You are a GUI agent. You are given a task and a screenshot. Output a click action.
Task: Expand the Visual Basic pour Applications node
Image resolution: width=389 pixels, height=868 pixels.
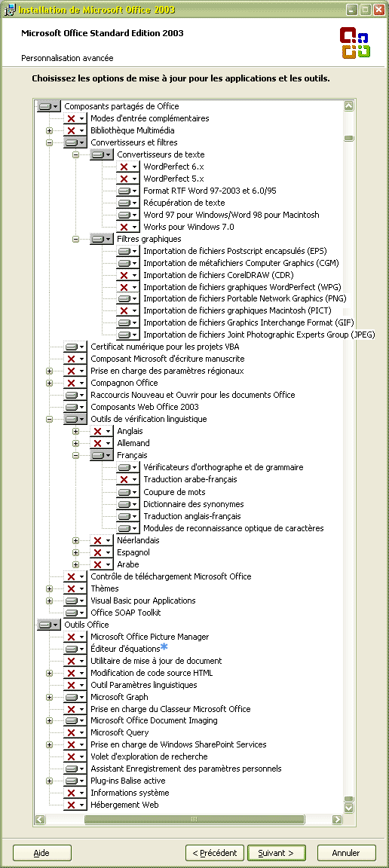pyautogui.click(x=49, y=601)
